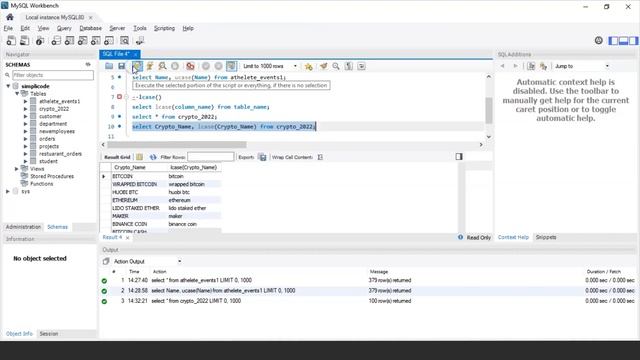This screenshot has width=640, height=360.
Task: Open the Scripting menu
Action: [164, 28]
